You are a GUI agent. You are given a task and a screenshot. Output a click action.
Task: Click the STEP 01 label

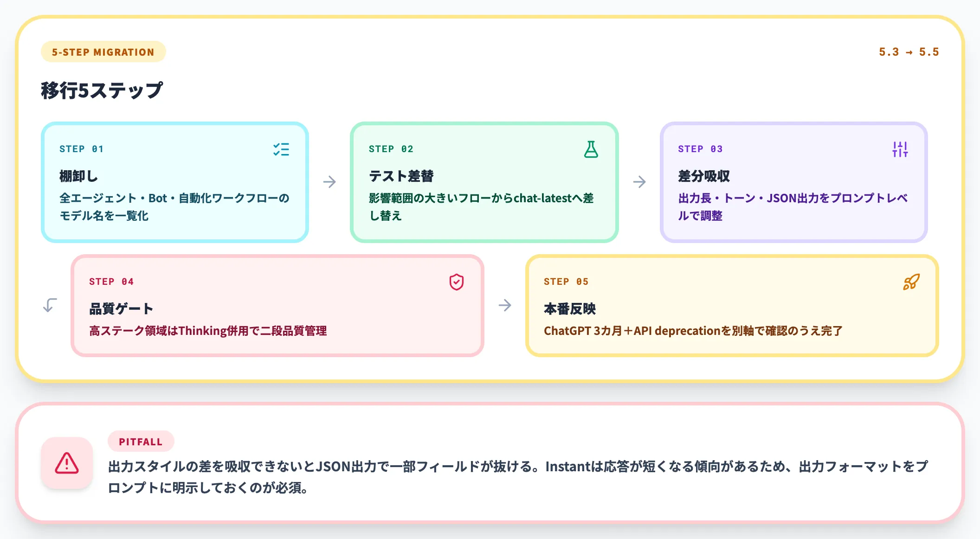point(81,149)
